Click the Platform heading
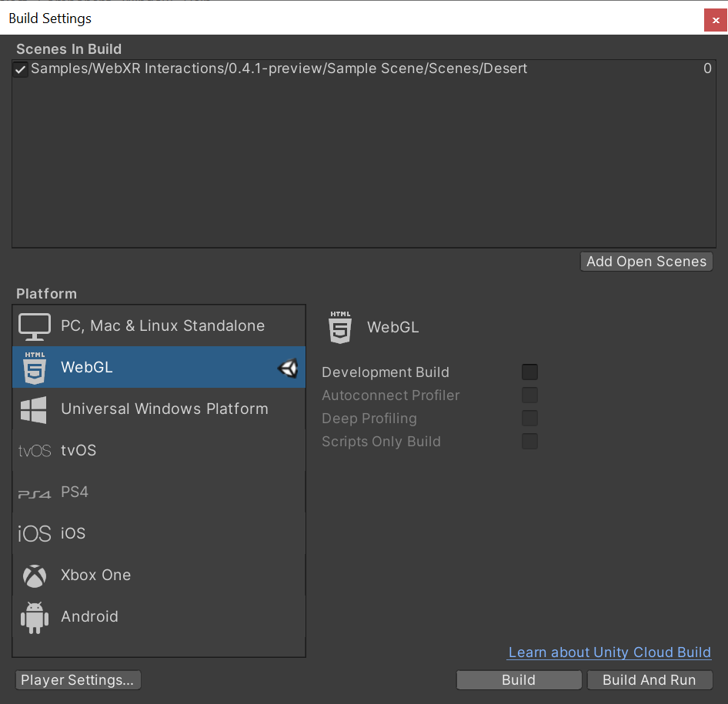 (46, 294)
